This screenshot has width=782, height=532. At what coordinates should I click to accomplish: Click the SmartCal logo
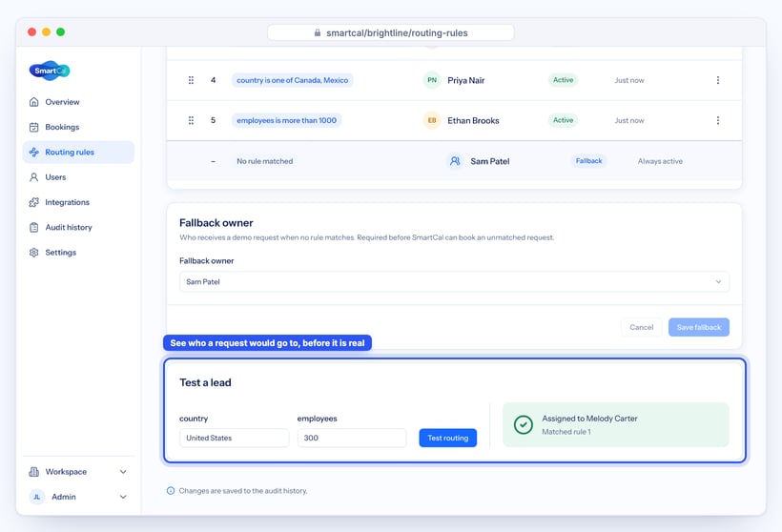pyautogui.click(x=50, y=71)
